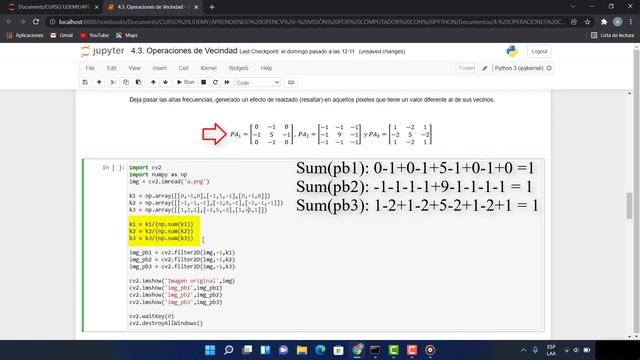Rename notebook title 4.3. Operaciones de Vecindad
Screen dimensions: 640x360
(x=184, y=51)
